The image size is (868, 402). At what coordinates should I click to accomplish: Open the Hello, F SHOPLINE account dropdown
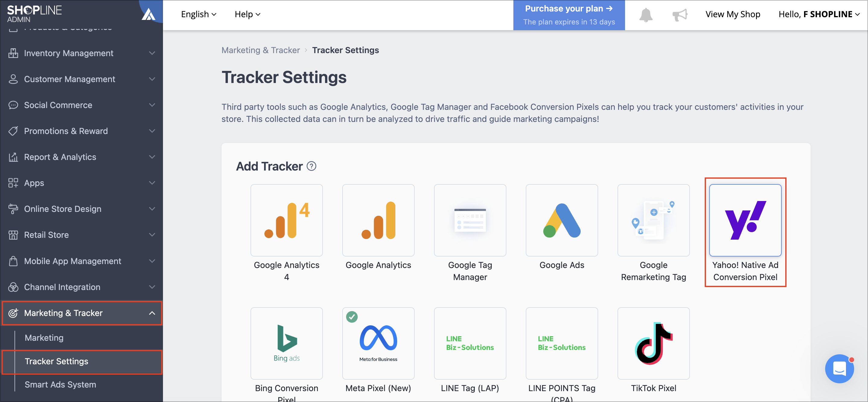[x=819, y=14]
